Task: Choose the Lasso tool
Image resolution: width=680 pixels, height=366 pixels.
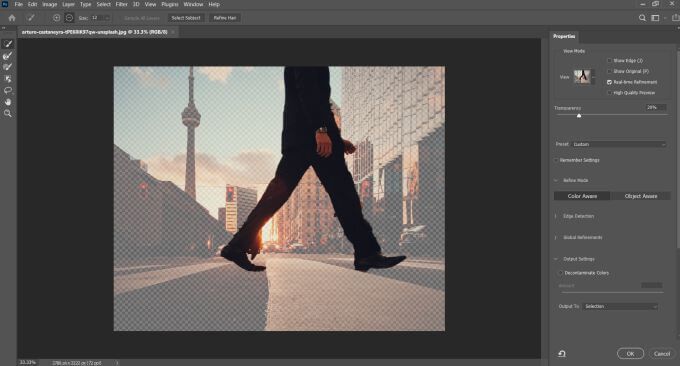Action: coord(8,90)
